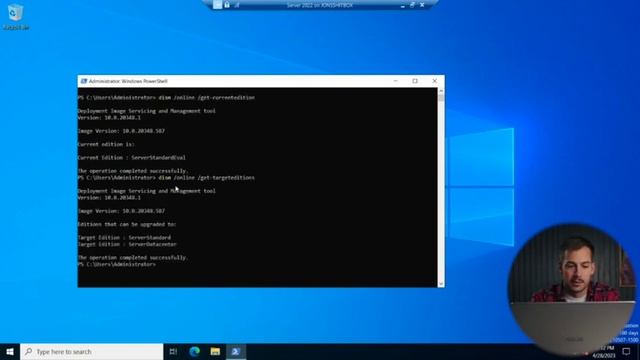The height and width of the screenshot is (360, 640).
Task: Select the PowerShell taskbar button
Action: (x=236, y=351)
